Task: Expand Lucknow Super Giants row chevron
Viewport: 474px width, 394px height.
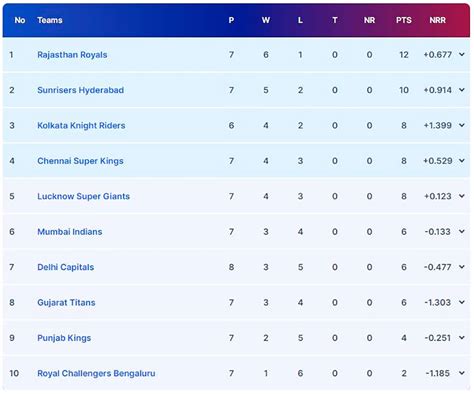Action: click(462, 196)
